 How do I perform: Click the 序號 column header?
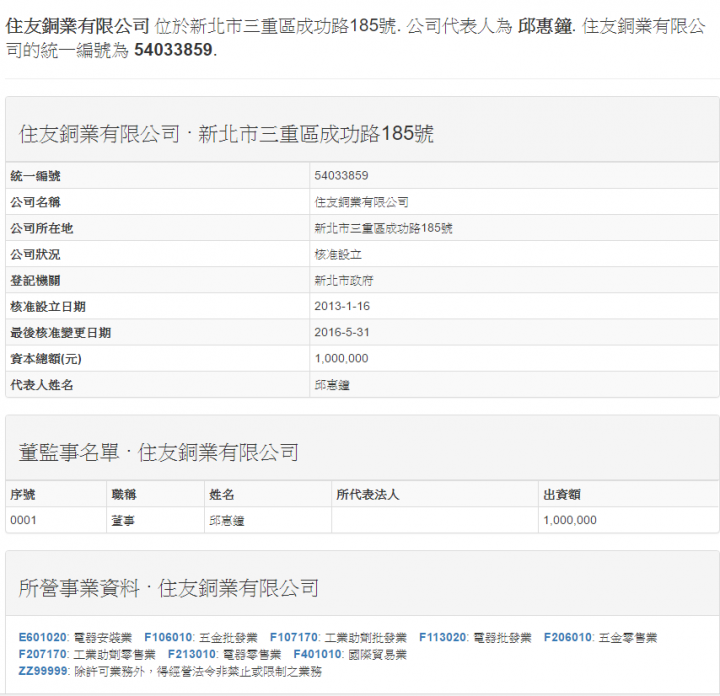click(22, 494)
